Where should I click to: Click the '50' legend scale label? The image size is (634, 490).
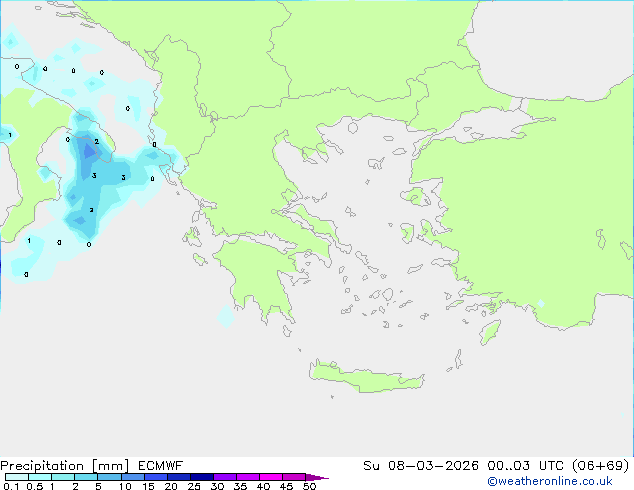tap(309, 486)
